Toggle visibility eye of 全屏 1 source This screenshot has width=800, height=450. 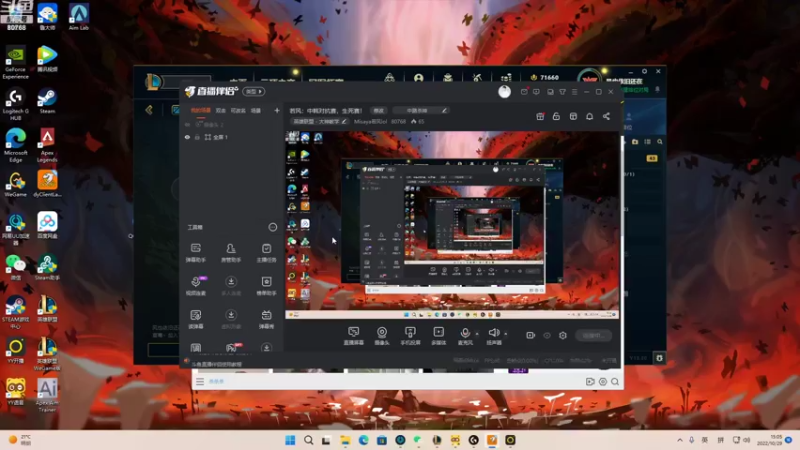click(x=187, y=137)
